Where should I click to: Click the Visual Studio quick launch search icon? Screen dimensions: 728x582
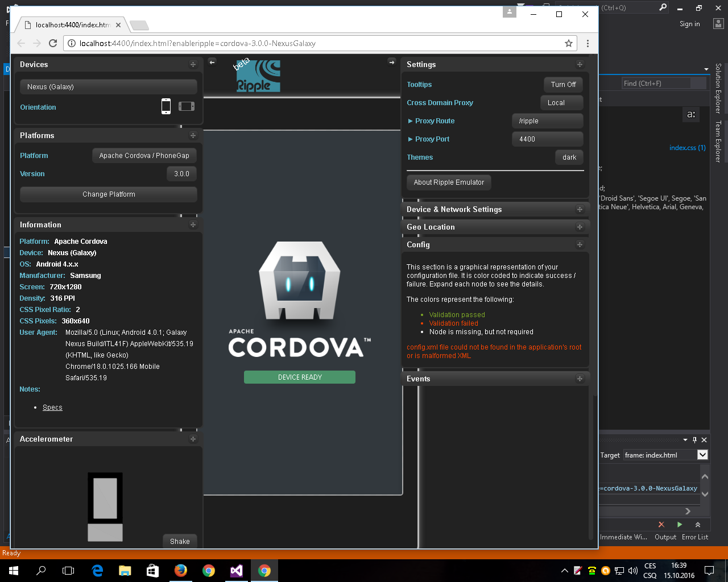coord(663,7)
